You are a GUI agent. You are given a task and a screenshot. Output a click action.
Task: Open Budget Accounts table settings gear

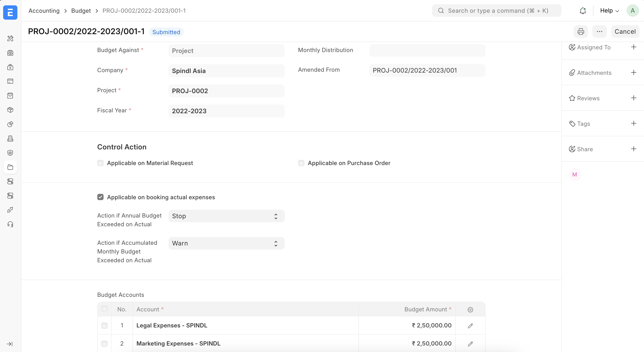point(470,310)
